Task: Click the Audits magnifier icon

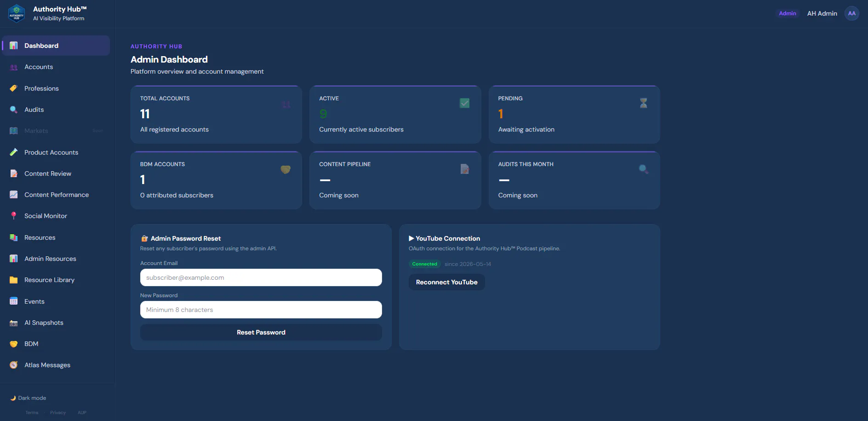Action: (14, 110)
